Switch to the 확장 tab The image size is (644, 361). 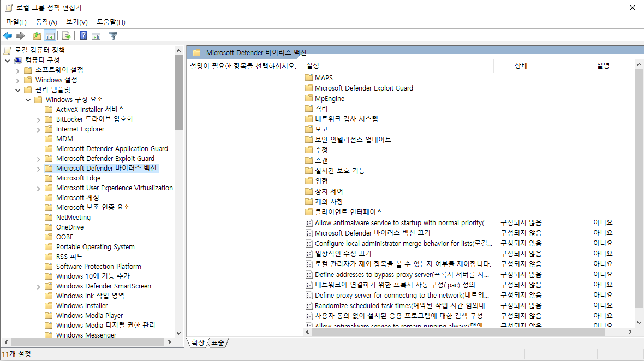point(198,342)
